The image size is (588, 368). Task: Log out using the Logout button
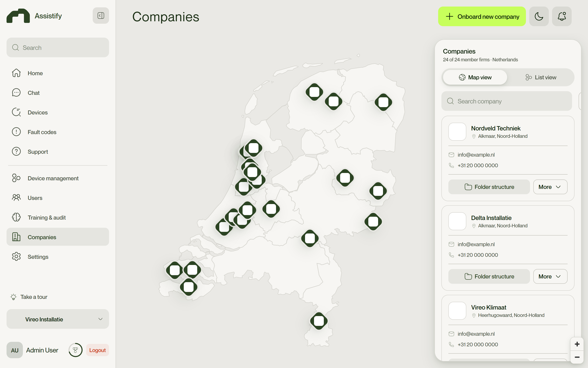(x=97, y=350)
